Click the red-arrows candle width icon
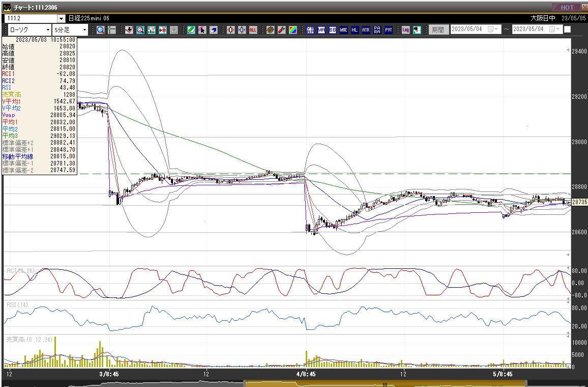The height and width of the screenshot is (387, 588). pos(230,30)
